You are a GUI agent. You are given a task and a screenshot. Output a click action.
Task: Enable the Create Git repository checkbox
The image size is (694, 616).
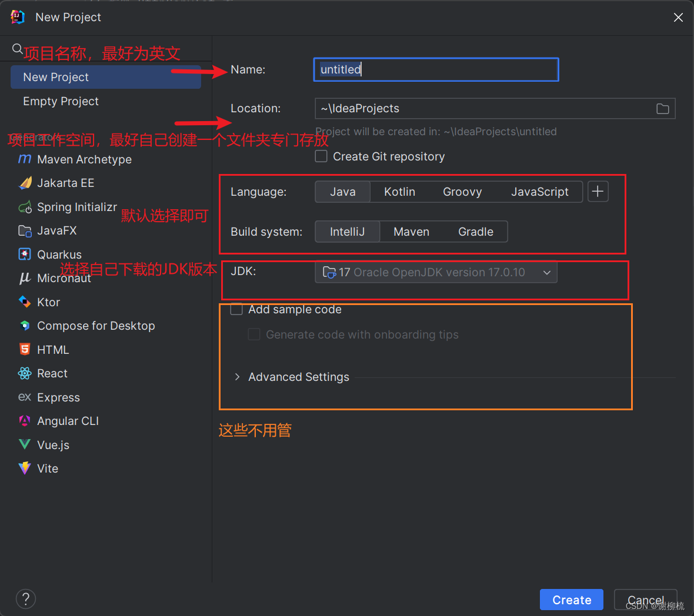321,156
